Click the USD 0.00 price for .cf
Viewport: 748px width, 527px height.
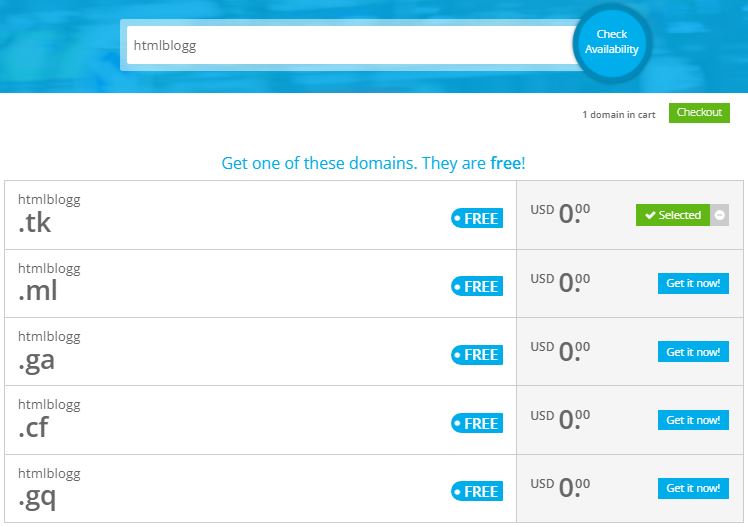pos(561,421)
